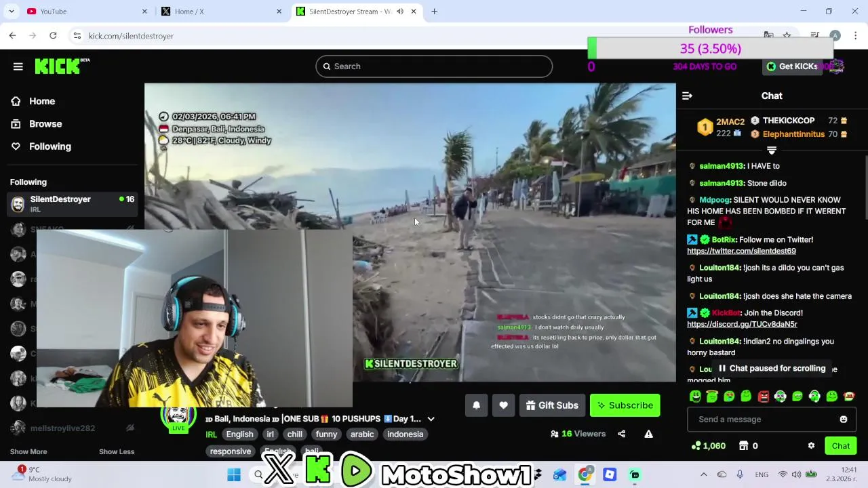
Task: Click the Subscribe button
Action: click(x=625, y=405)
